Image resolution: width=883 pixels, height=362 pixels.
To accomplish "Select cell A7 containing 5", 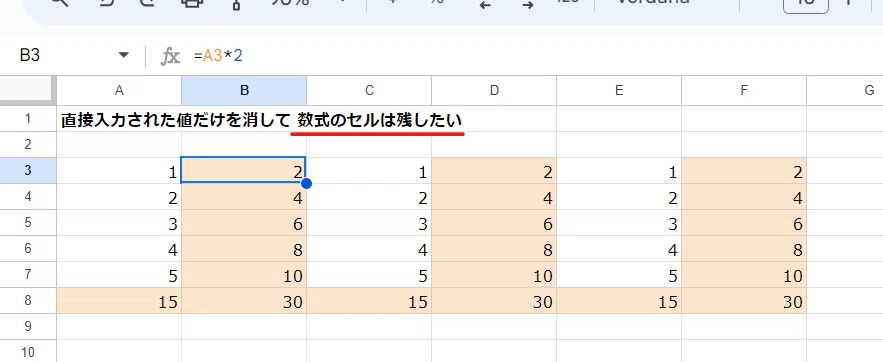I will [x=119, y=274].
